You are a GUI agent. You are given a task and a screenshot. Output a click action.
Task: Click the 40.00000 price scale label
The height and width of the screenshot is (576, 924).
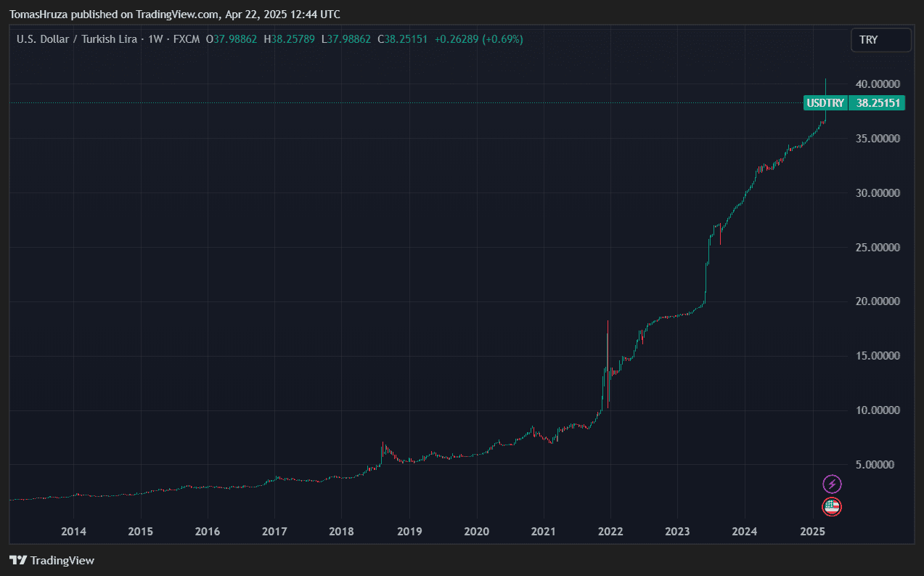pos(880,84)
